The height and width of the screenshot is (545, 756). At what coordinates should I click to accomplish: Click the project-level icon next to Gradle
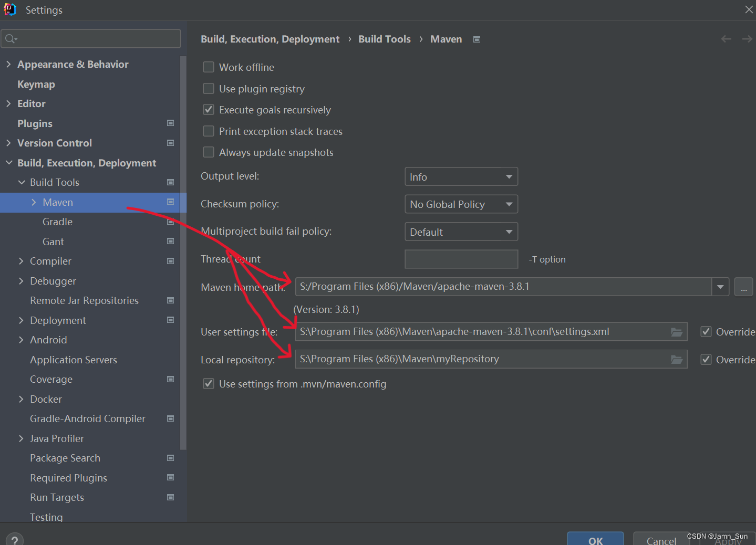(170, 222)
